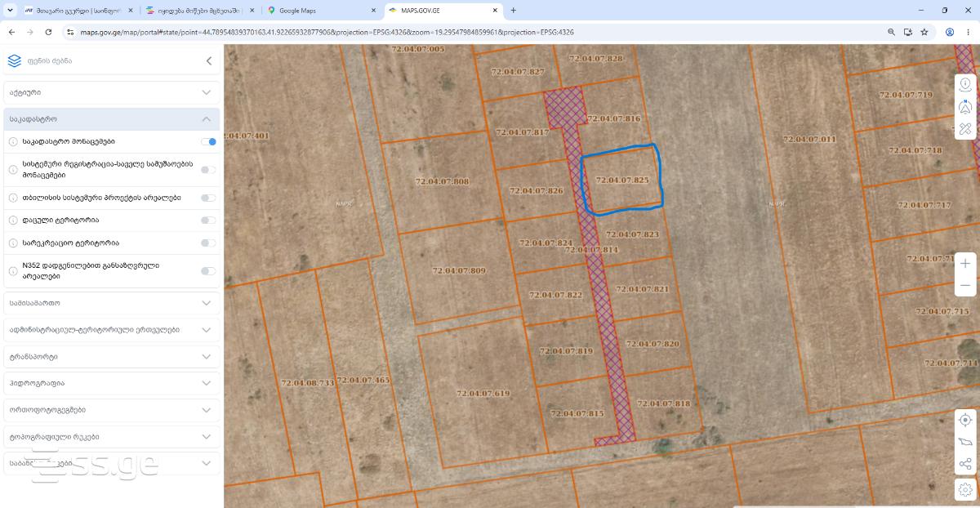Collapse the layer search panel with the left chevron

tap(209, 60)
